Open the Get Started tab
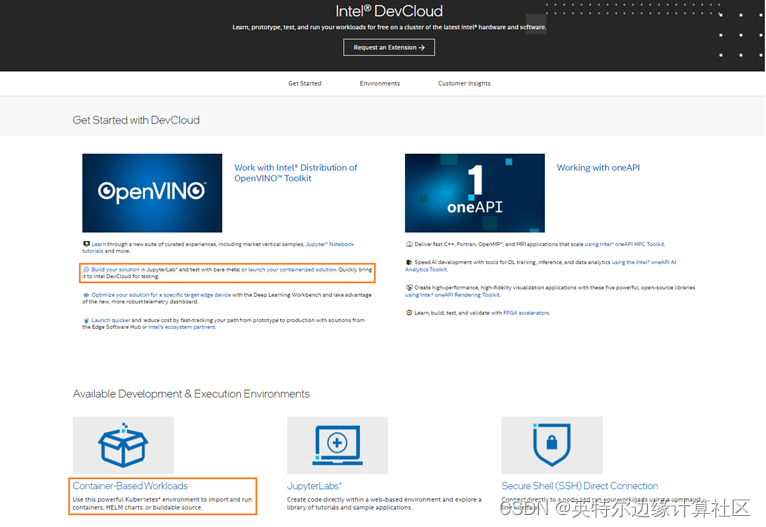Image resolution: width=766 pixels, height=527 pixels. pyautogui.click(x=305, y=84)
